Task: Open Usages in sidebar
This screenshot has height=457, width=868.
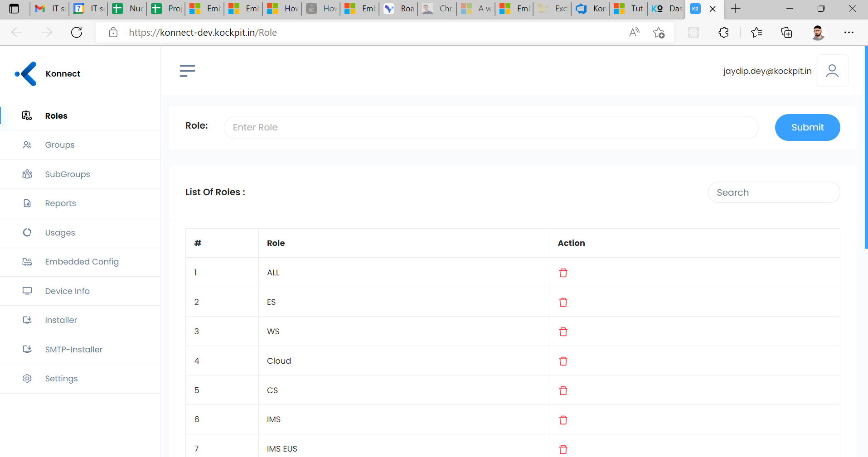Action: (80, 232)
